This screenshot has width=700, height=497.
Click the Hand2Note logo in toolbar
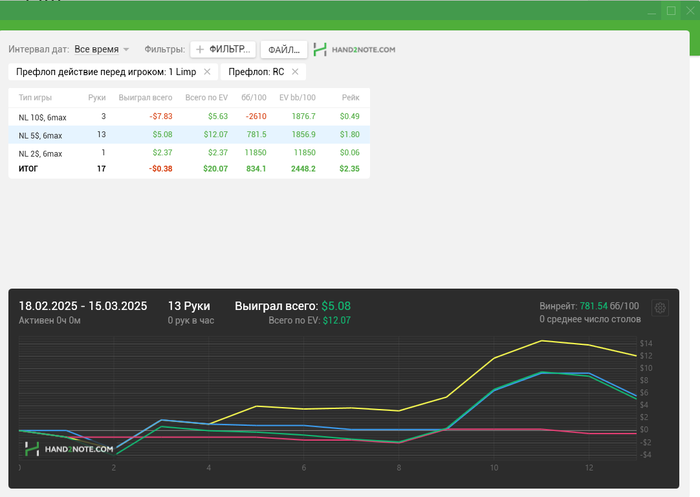[x=355, y=49]
